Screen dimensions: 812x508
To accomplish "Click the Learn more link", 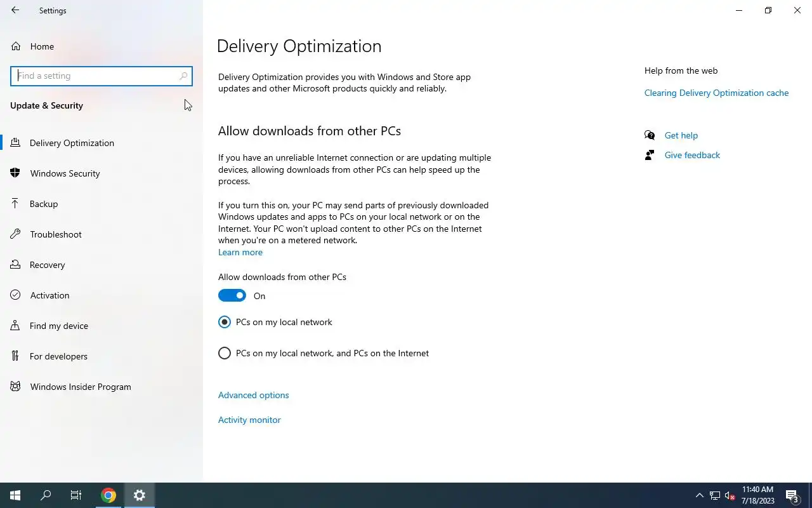I will pyautogui.click(x=240, y=252).
